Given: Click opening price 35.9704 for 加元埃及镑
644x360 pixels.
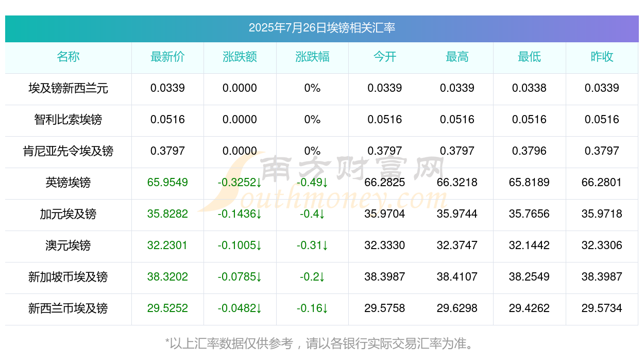Looking at the screenshot, I should pos(385,214).
